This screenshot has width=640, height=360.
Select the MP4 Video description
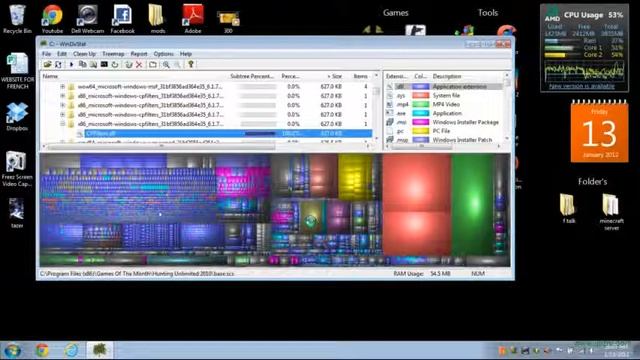coord(446,104)
